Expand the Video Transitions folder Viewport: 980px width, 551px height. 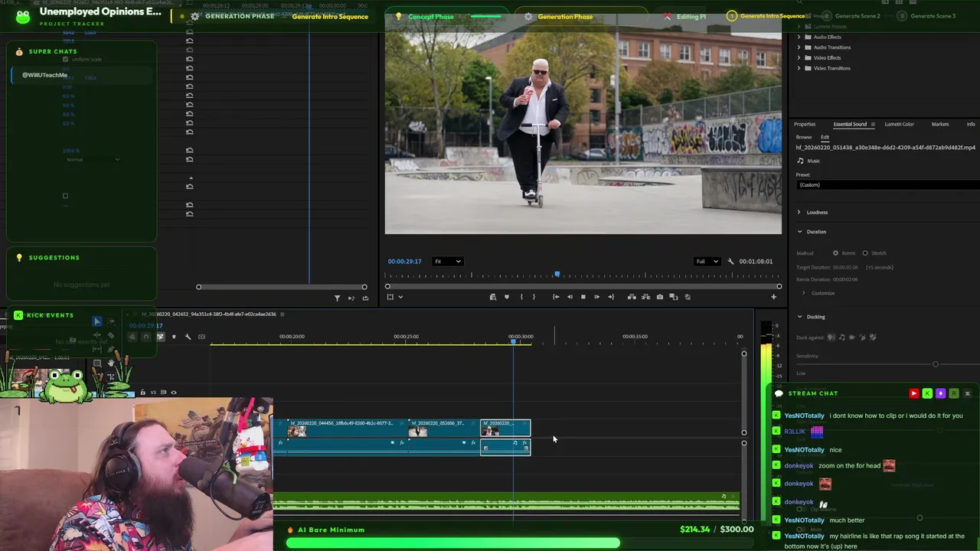pyautogui.click(x=799, y=68)
